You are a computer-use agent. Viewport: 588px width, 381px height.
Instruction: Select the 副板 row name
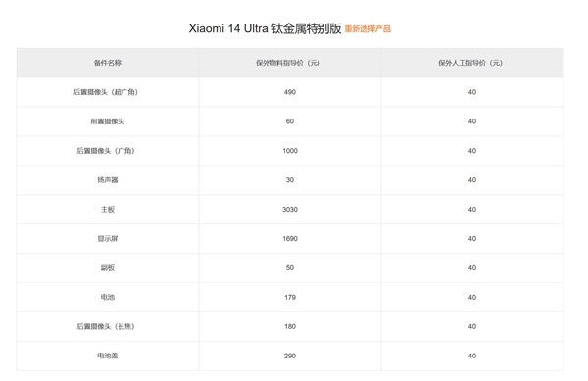(x=108, y=267)
